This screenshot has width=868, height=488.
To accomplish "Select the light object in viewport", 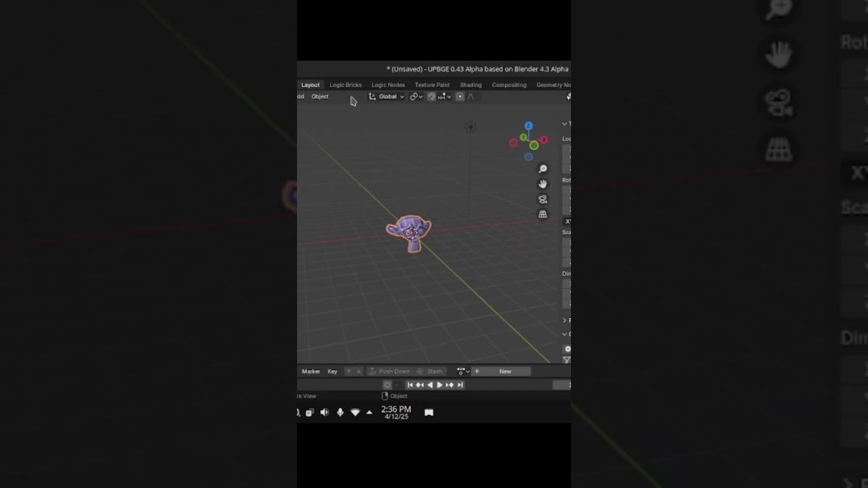I will [x=470, y=127].
